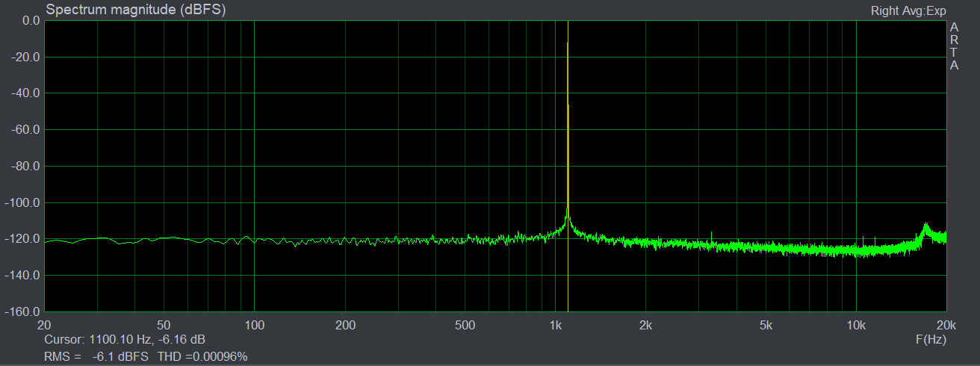Click the 1k x-axis label

[555, 326]
